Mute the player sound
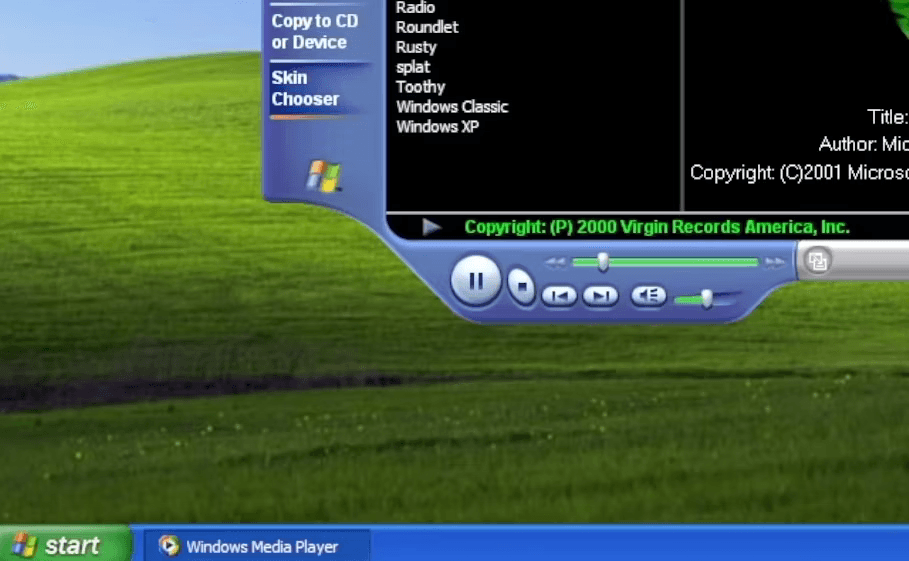The image size is (909, 561). pos(648,296)
